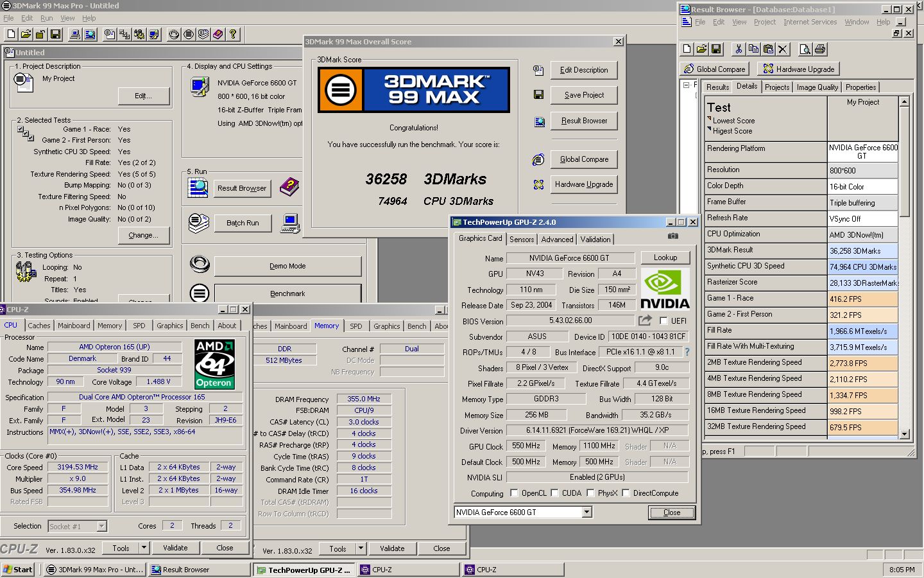Click the Print Preview icon in Result Browser
Image resolution: width=924 pixels, height=578 pixels.
805,49
